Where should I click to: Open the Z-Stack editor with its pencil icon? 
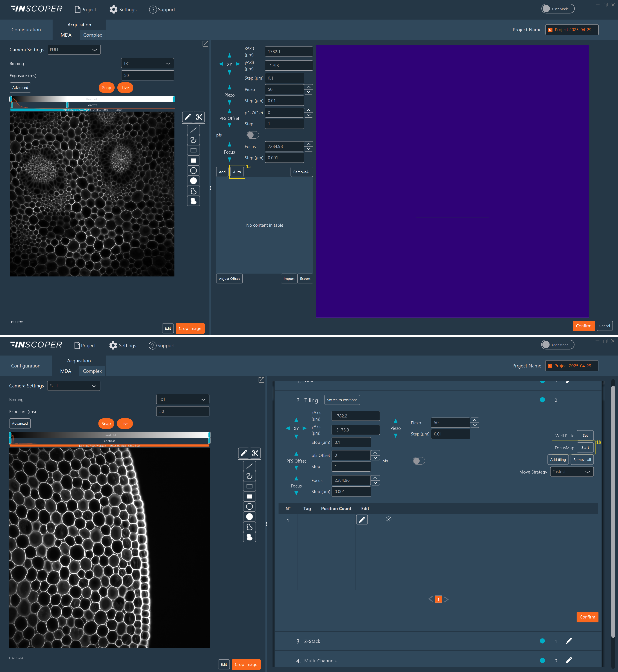tap(568, 641)
